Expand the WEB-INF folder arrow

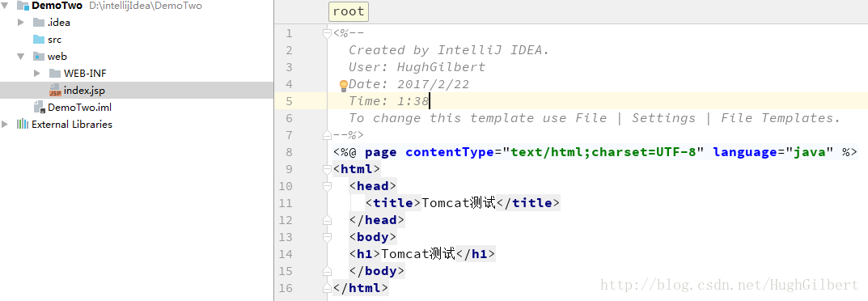click(37, 73)
